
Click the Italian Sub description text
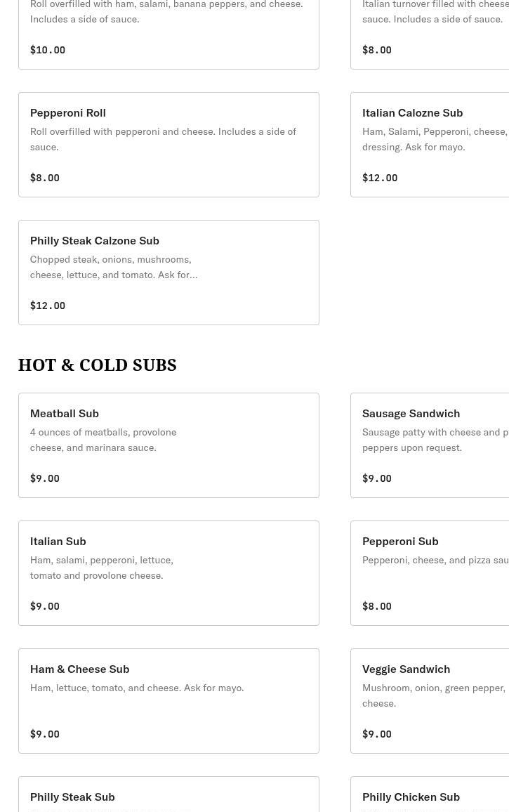click(102, 568)
